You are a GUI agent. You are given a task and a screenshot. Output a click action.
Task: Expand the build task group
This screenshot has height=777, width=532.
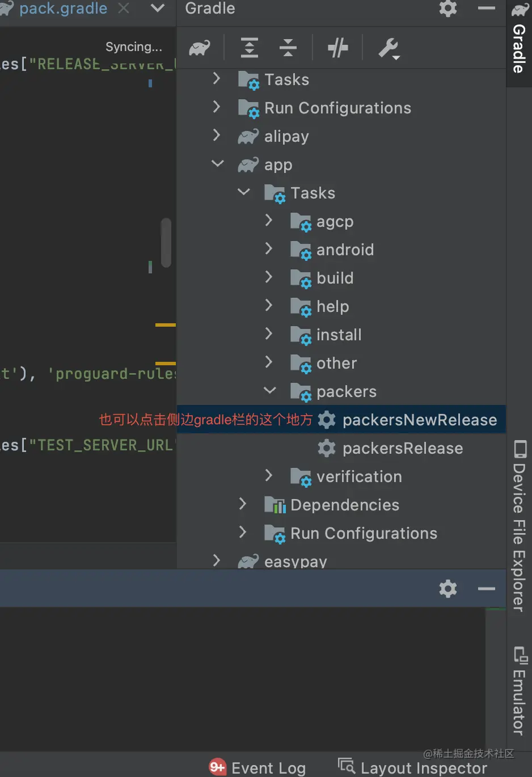pyautogui.click(x=268, y=277)
